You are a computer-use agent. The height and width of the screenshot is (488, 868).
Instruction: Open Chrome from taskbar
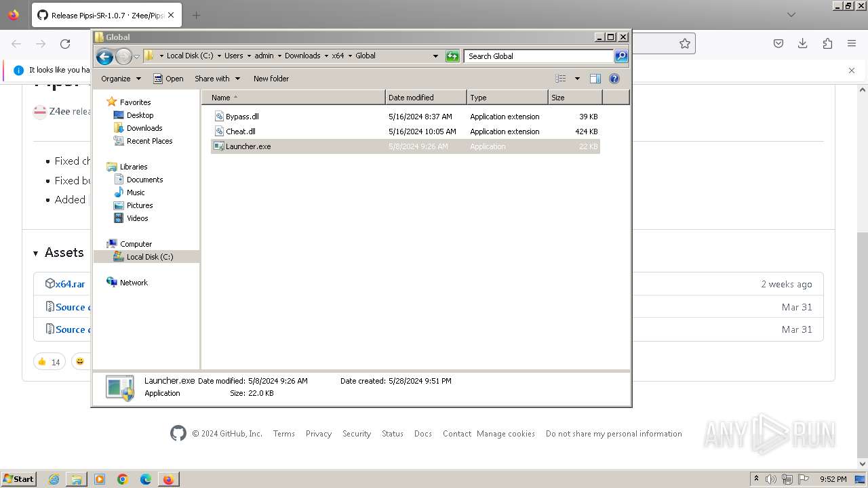[123, 479]
